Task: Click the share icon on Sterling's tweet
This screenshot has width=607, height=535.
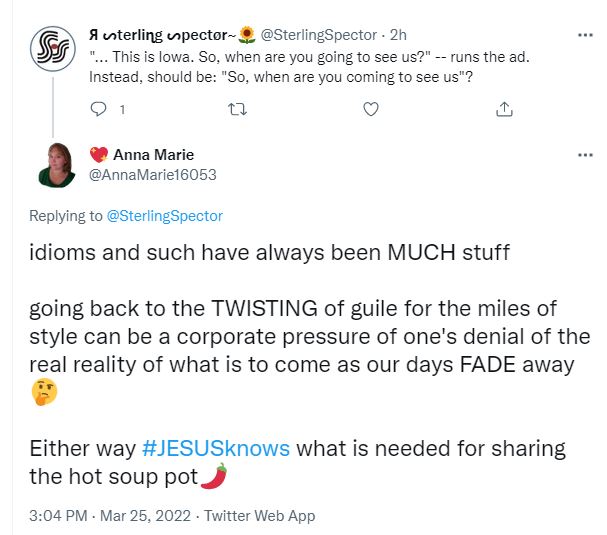Action: pos(505,108)
